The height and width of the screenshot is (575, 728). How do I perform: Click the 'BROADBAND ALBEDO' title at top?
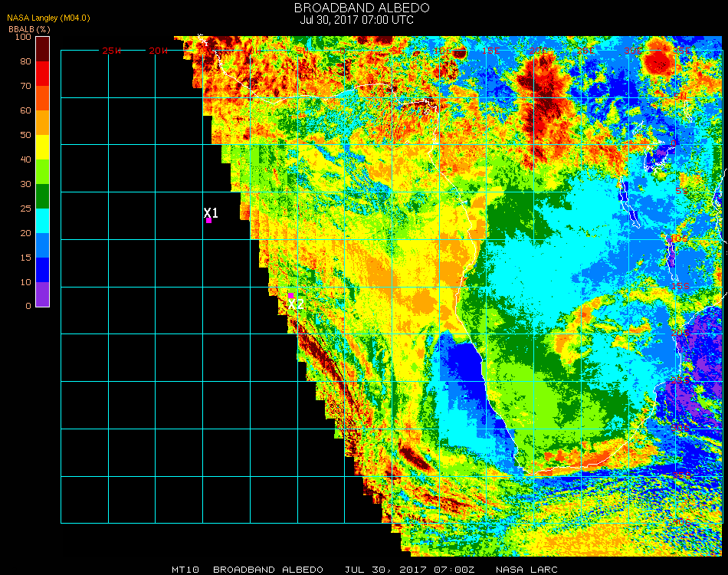pyautogui.click(x=362, y=8)
